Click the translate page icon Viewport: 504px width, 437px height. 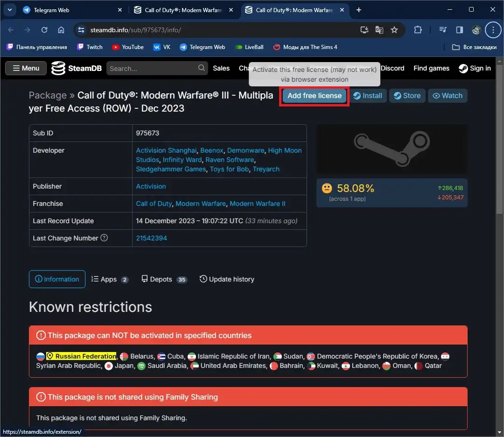coord(379,30)
